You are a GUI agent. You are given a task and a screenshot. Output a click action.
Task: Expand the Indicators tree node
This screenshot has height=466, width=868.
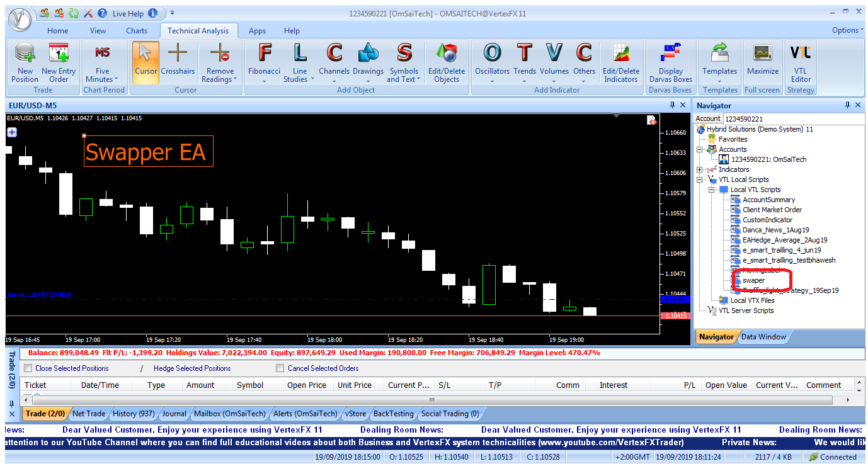coord(700,169)
